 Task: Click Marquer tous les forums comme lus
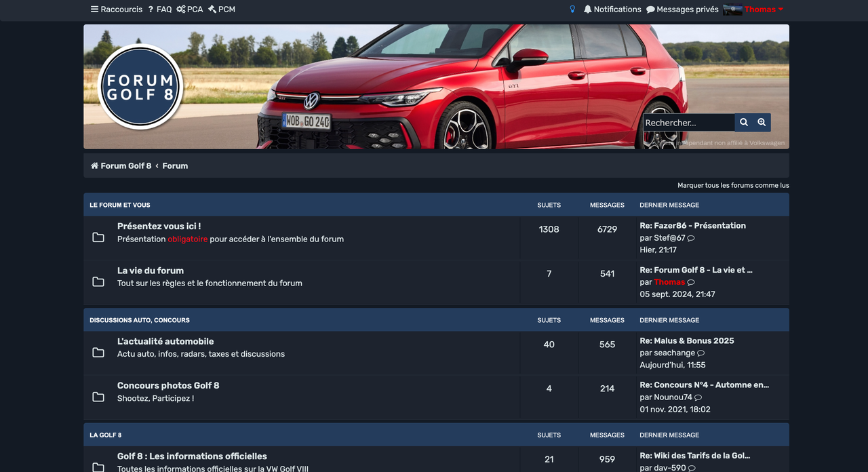tap(733, 185)
